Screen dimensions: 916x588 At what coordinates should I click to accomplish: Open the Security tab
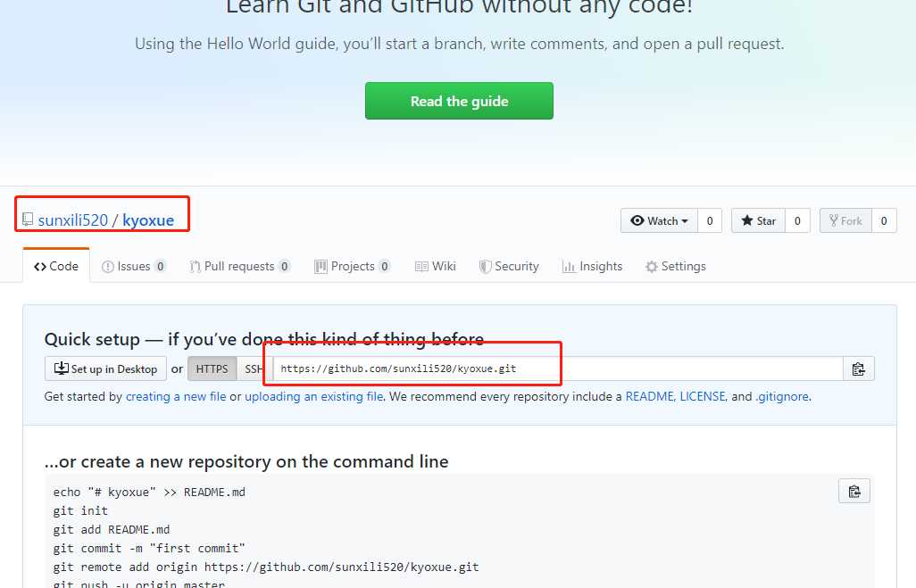[509, 266]
